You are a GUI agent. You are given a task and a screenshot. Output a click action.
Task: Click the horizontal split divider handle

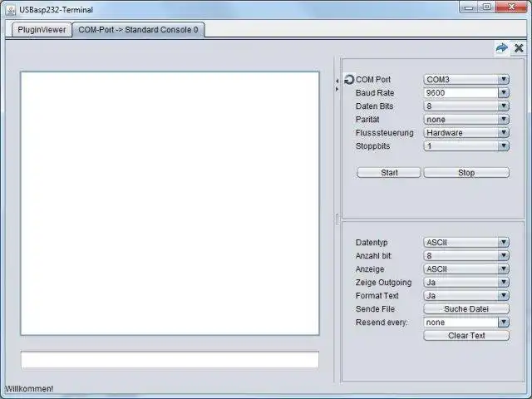337,219
